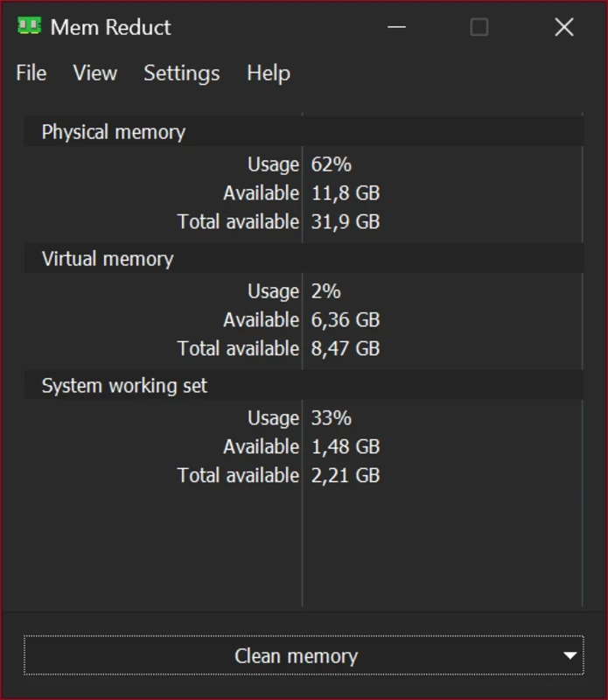This screenshot has width=608, height=700.
Task: Click the 8,47 GB Total available value
Action: click(x=346, y=349)
